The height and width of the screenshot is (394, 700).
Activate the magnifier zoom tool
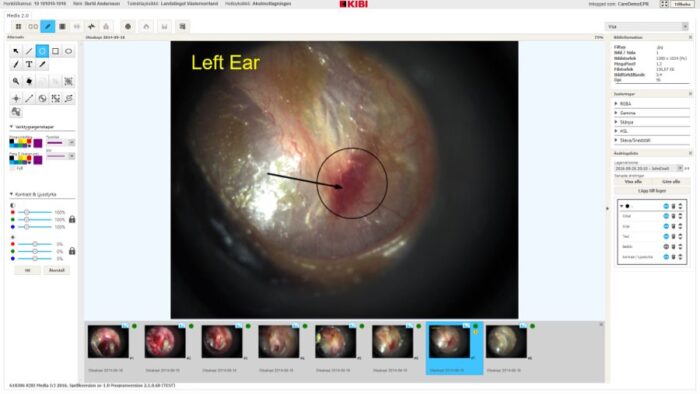pos(16,82)
